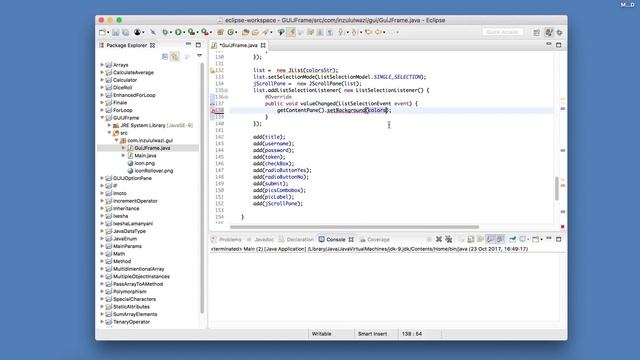Viewport: 640px width, 360px height.
Task: Maximize the Console view
Action: click(559, 239)
